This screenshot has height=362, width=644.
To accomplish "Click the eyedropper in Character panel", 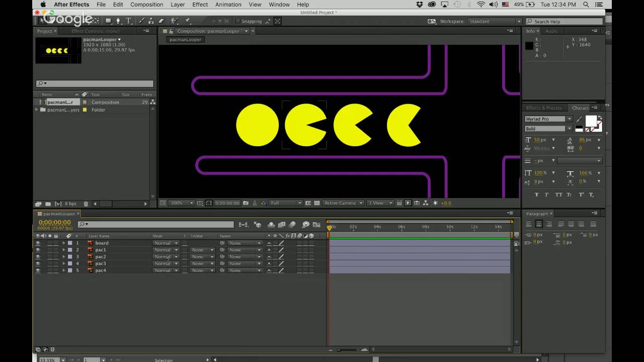I will pos(579,119).
